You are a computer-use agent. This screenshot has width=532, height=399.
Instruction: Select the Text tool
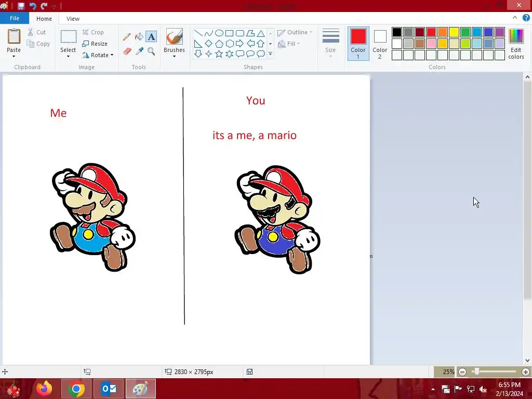point(151,37)
